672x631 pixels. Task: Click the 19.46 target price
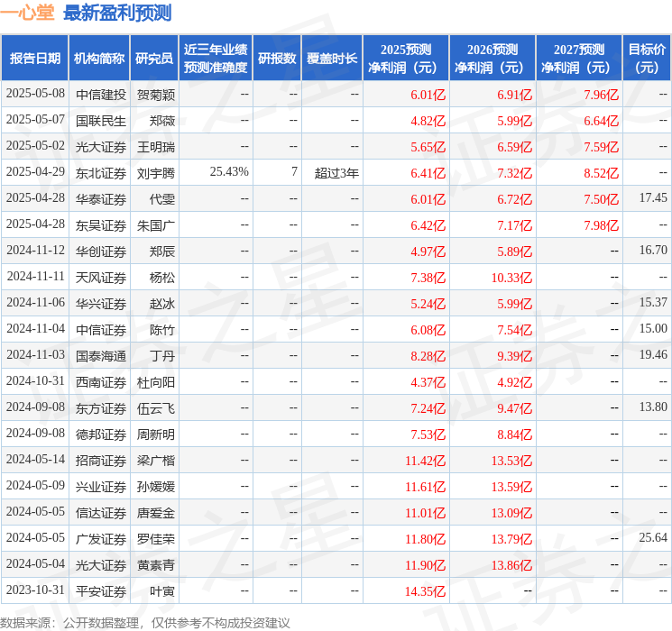(x=653, y=354)
